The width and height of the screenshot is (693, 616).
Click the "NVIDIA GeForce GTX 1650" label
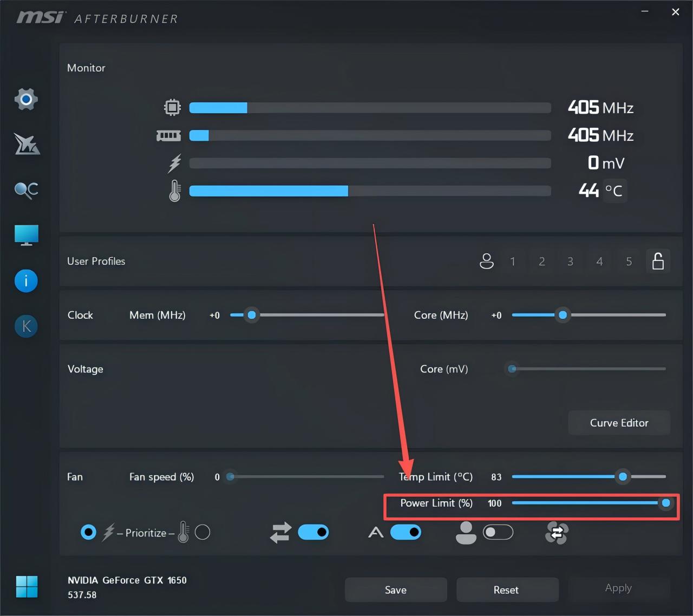(x=127, y=580)
